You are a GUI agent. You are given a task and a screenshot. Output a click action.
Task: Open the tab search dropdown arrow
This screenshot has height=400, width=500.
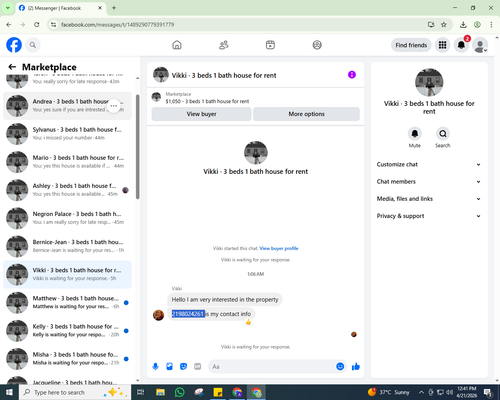coord(7,8)
